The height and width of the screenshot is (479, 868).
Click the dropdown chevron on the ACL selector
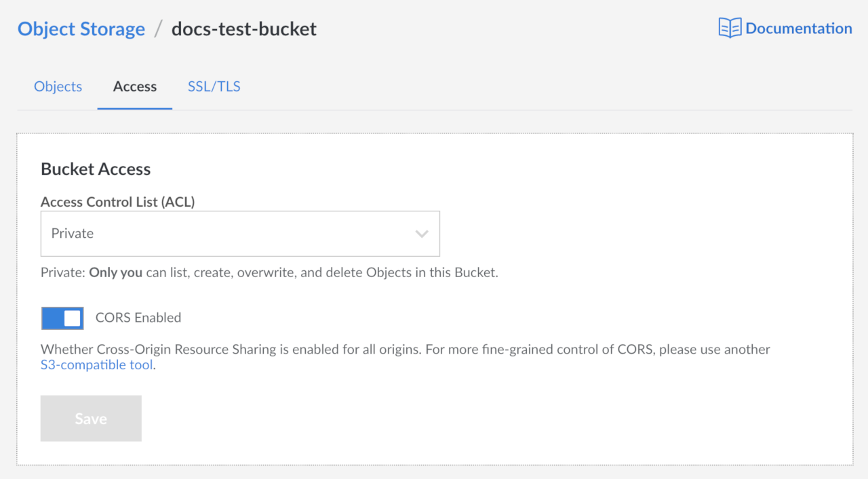pyautogui.click(x=421, y=233)
